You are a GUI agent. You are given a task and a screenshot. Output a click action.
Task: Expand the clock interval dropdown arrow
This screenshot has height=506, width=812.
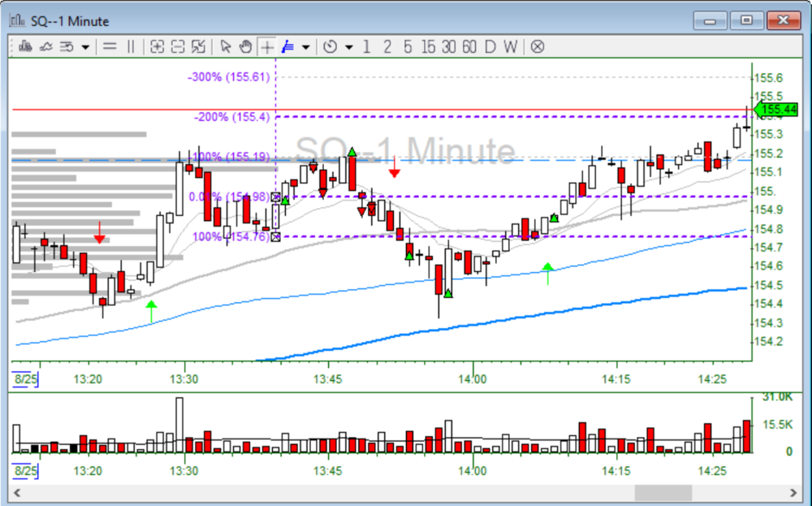pyautogui.click(x=348, y=47)
